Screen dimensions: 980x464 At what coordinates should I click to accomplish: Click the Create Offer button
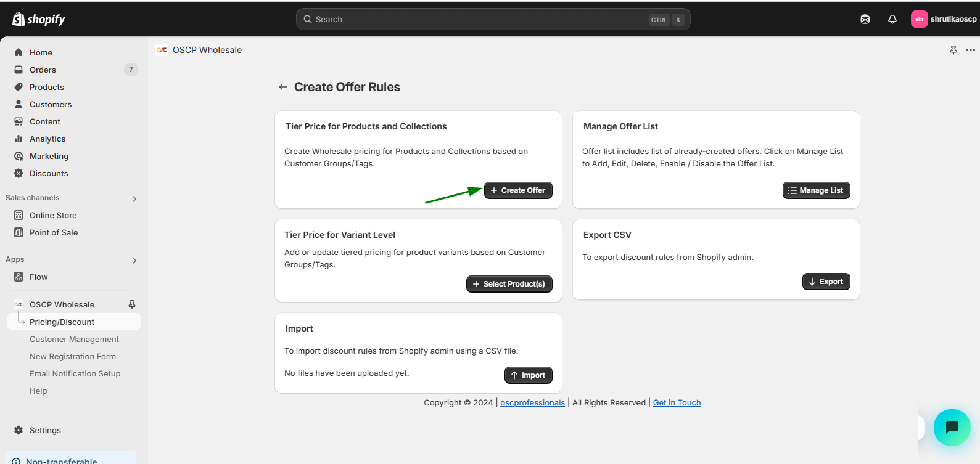[518, 190]
